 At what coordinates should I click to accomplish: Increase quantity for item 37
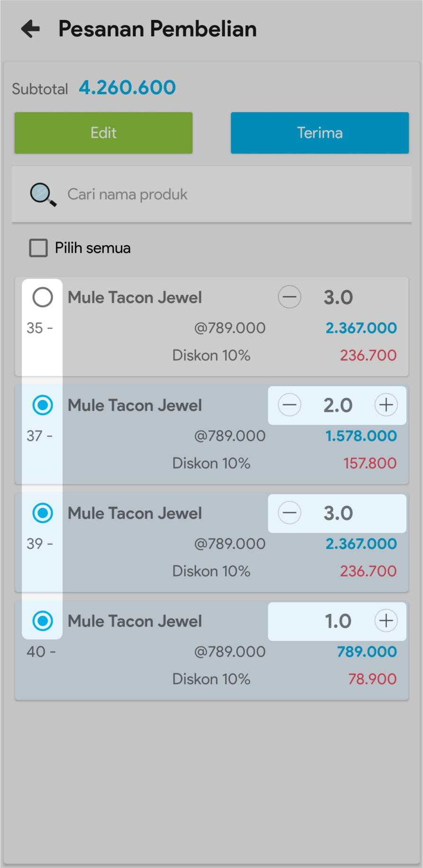pyautogui.click(x=386, y=405)
